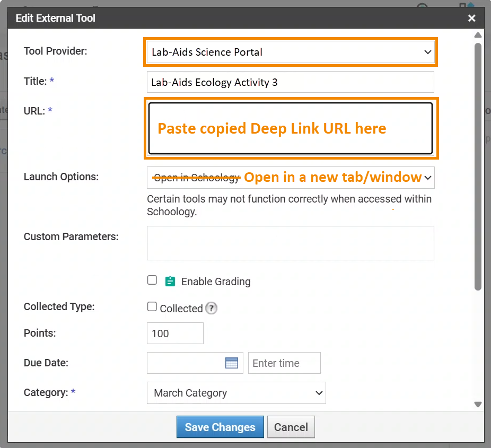Image resolution: width=491 pixels, height=448 pixels.
Task: Enable Grading for this external tool
Action: click(152, 280)
